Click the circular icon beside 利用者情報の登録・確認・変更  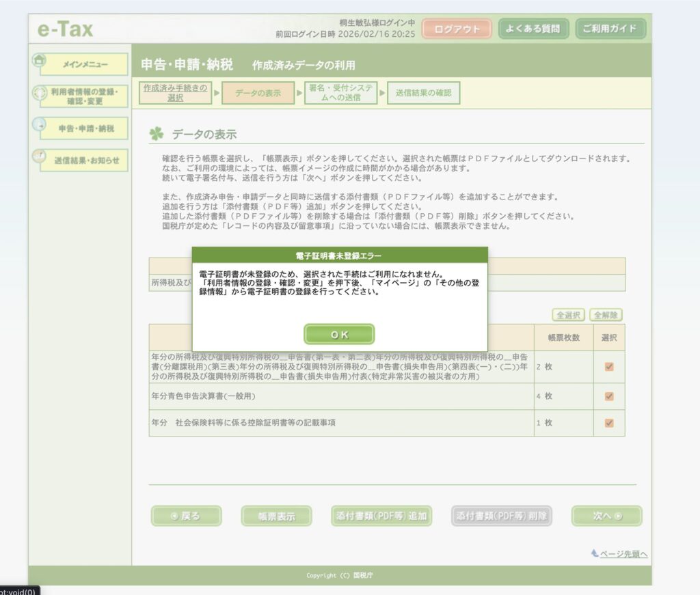pyautogui.click(x=39, y=92)
